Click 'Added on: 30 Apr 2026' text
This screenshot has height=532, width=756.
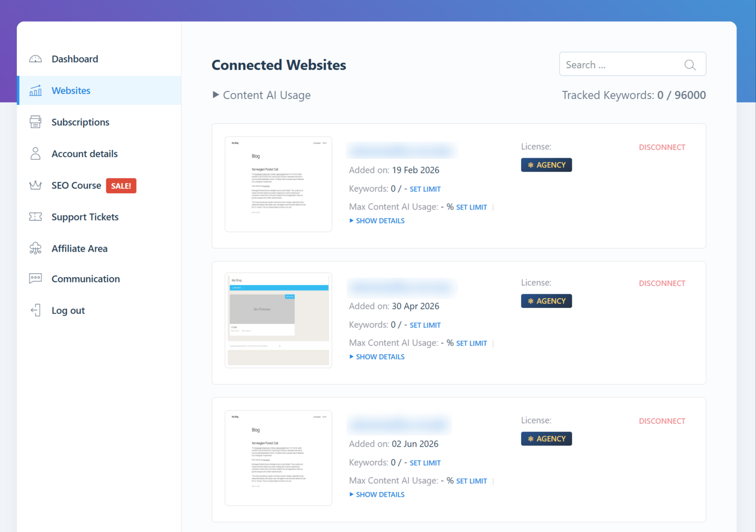(x=394, y=306)
